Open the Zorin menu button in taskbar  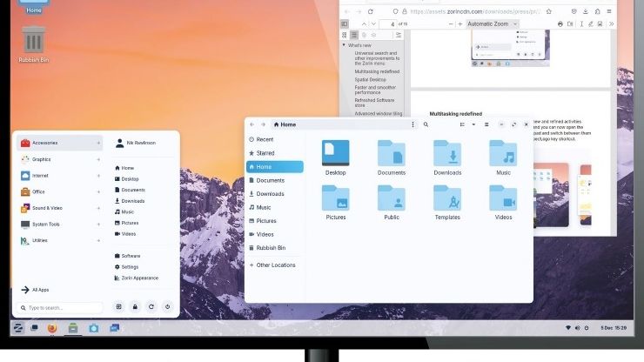[x=18, y=327]
